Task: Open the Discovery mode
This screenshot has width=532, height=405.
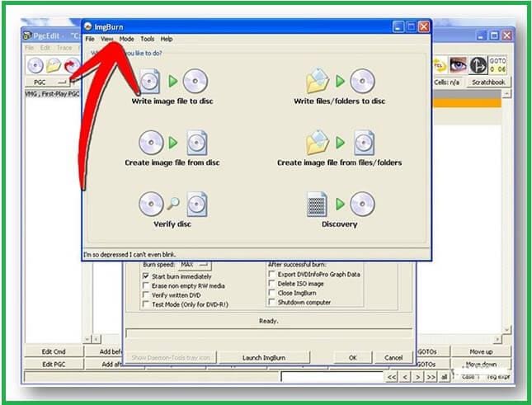Action: click(340, 210)
